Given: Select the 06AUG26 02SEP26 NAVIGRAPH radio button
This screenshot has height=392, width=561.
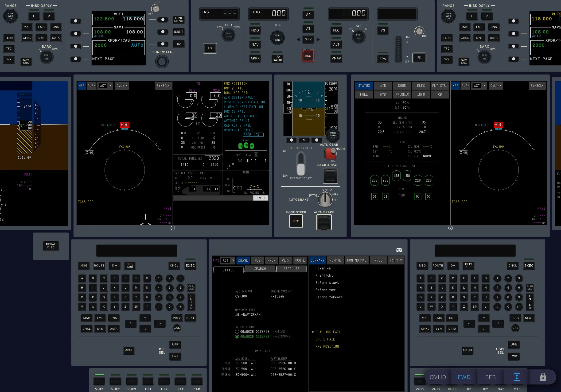Looking at the screenshot, I should pos(237,337).
